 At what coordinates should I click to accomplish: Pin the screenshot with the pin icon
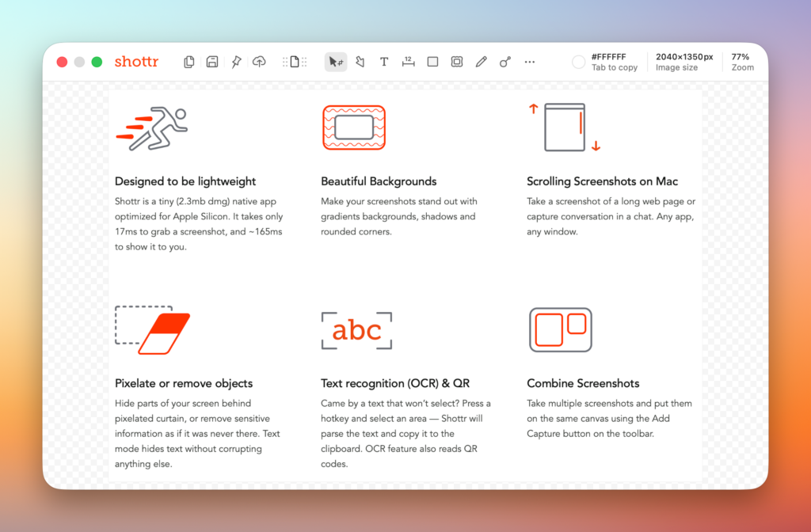(x=236, y=62)
